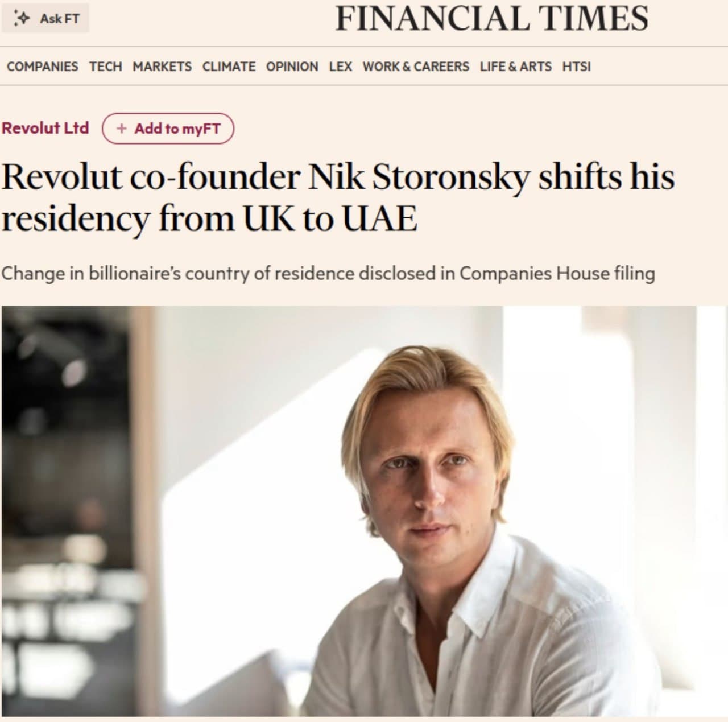Viewport: 728px width, 722px height.
Task: Open the LEX section
Action: [x=339, y=67]
